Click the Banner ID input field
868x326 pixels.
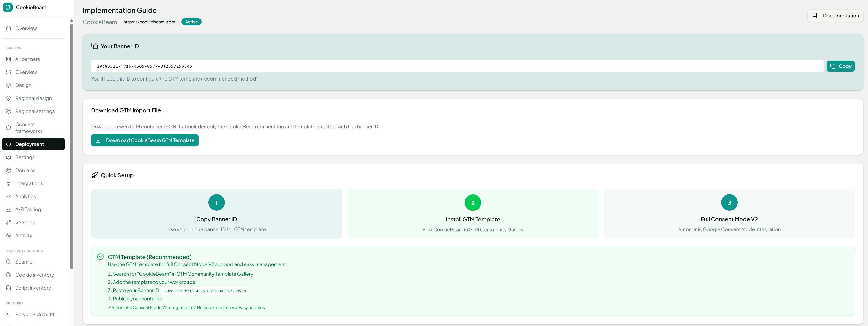pos(457,66)
